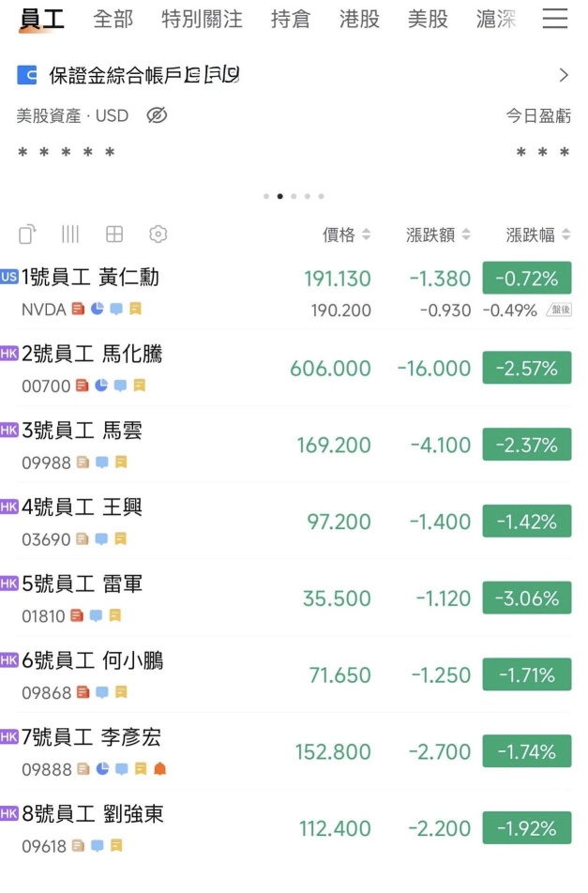Open the 5號員工 雷軍 stock row
This screenshot has height=893, width=588.
pos(294,598)
